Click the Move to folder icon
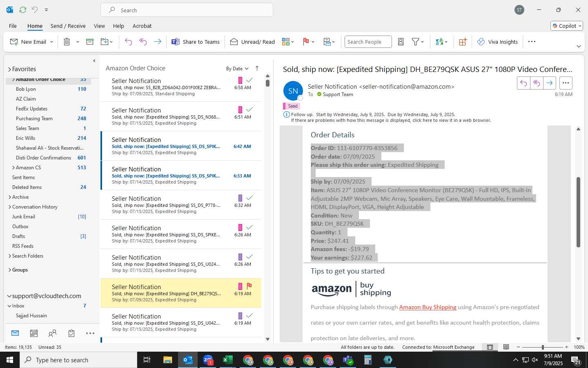 tap(105, 42)
